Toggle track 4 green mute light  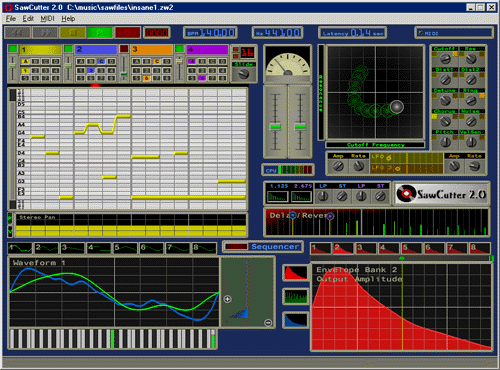(179, 49)
